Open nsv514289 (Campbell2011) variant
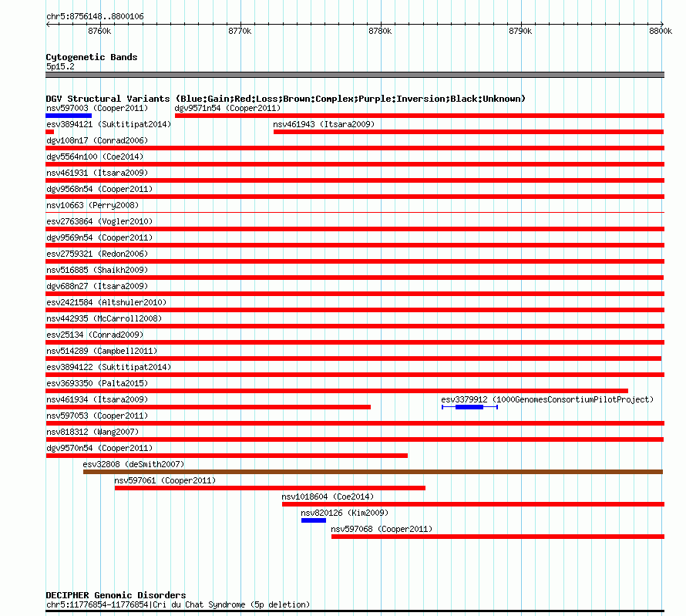686x616 pixels. pyautogui.click(x=102, y=351)
